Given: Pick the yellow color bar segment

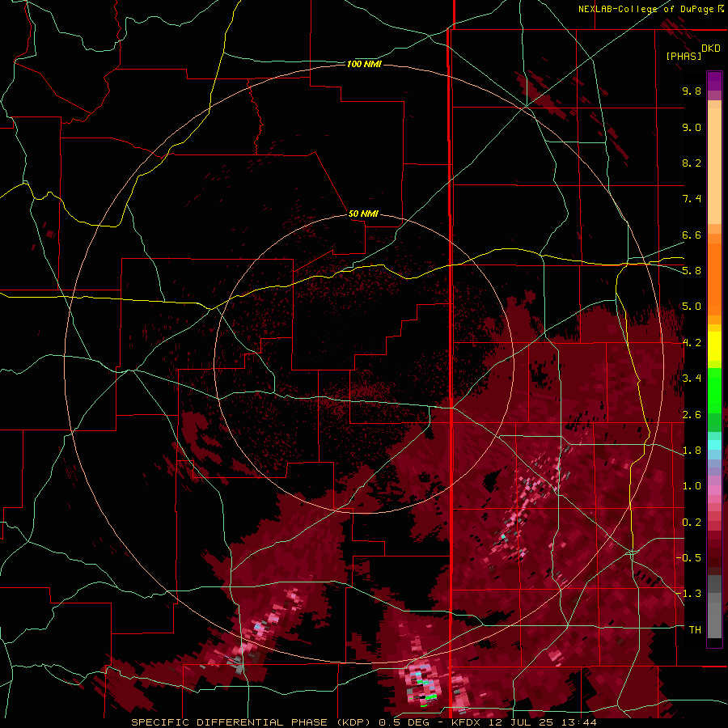Looking at the screenshot, I should 714,346.
